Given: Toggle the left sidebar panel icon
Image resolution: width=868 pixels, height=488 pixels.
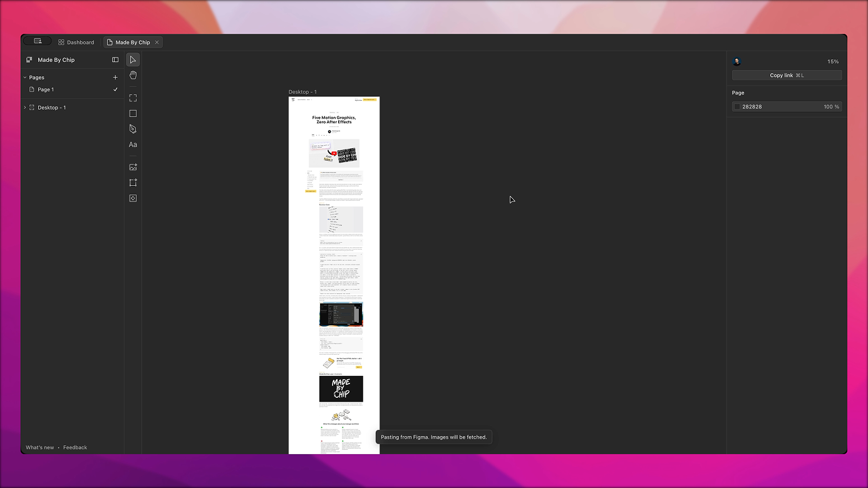Looking at the screenshot, I should (115, 60).
